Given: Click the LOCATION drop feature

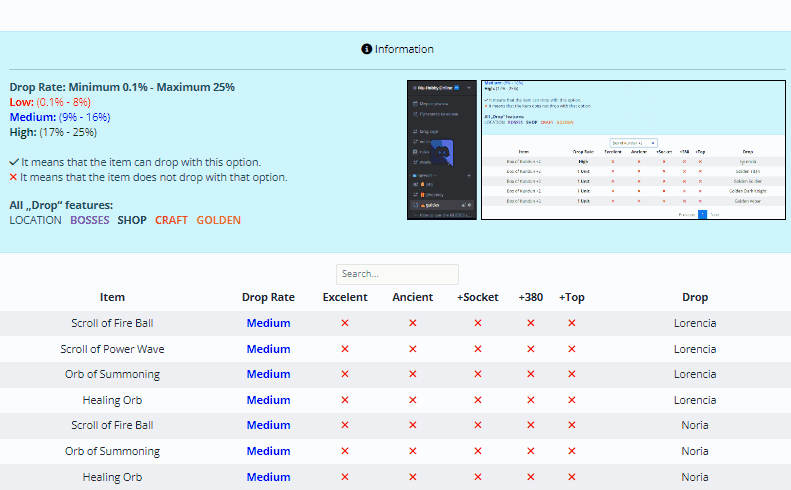Looking at the screenshot, I should click(35, 220).
